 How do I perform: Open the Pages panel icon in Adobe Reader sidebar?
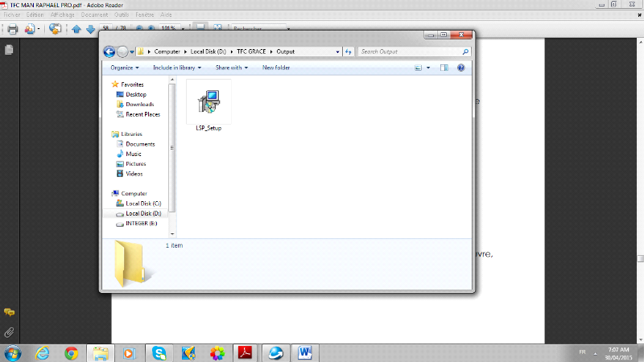tap(9, 50)
